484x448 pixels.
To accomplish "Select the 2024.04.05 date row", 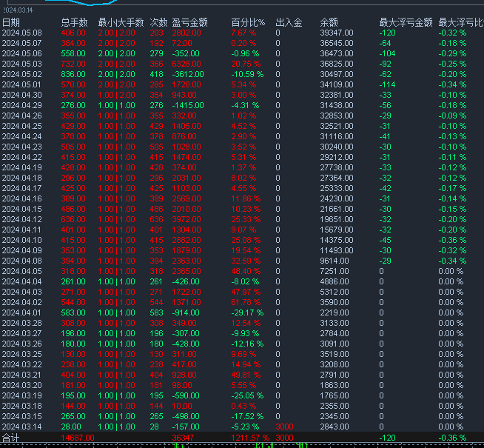I will click(21, 272).
